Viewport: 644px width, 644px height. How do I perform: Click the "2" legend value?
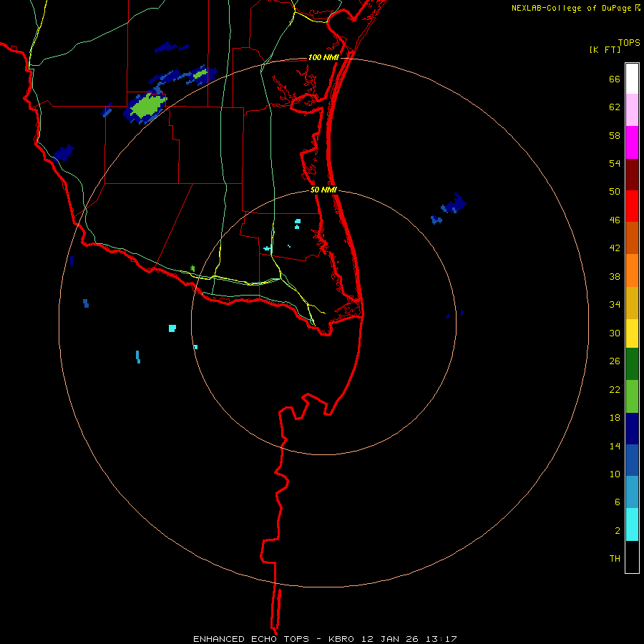click(618, 531)
